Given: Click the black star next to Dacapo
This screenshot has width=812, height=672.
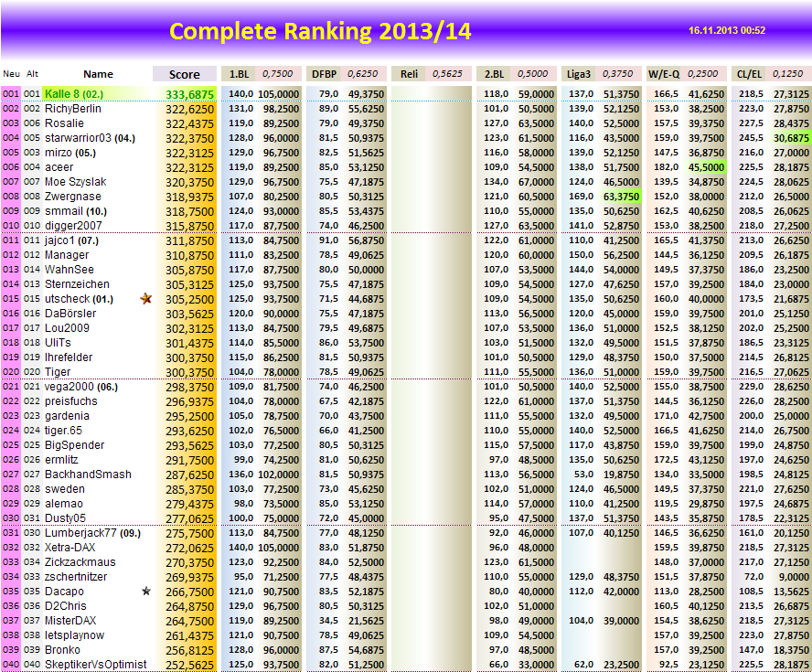Looking at the screenshot, I should 144,592.
